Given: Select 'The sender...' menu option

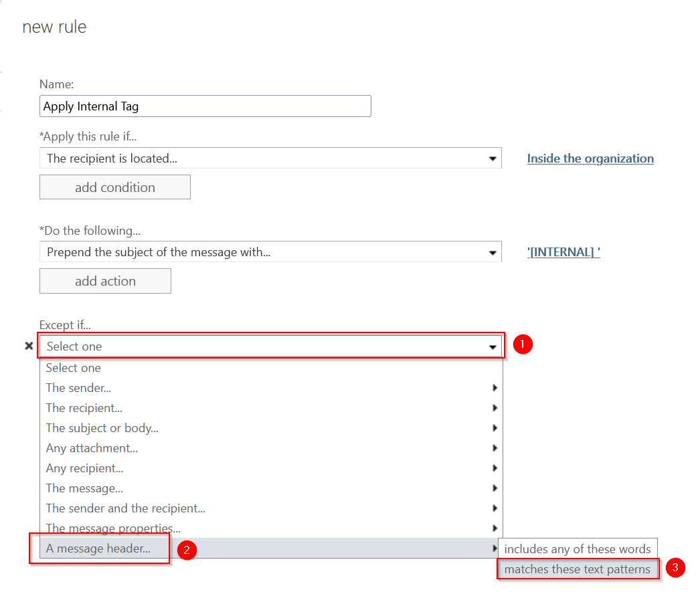Looking at the screenshot, I should pyautogui.click(x=79, y=388).
